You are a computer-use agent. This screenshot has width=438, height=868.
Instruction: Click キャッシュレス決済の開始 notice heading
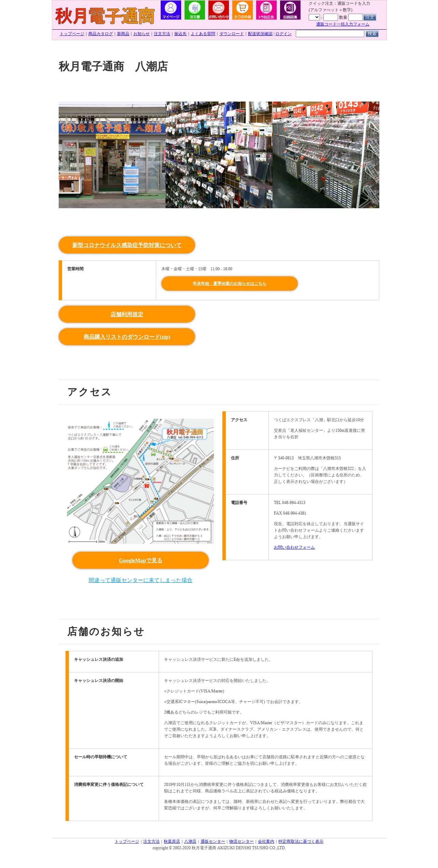click(99, 681)
